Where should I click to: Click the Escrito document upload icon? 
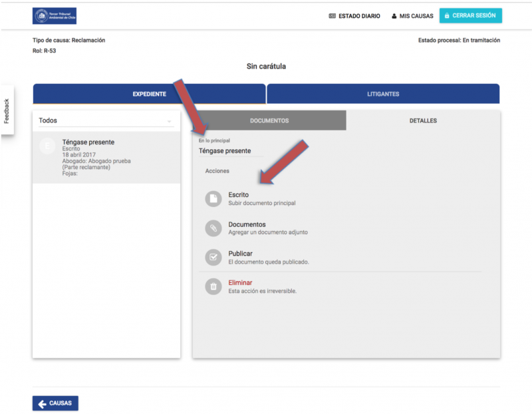click(x=213, y=198)
